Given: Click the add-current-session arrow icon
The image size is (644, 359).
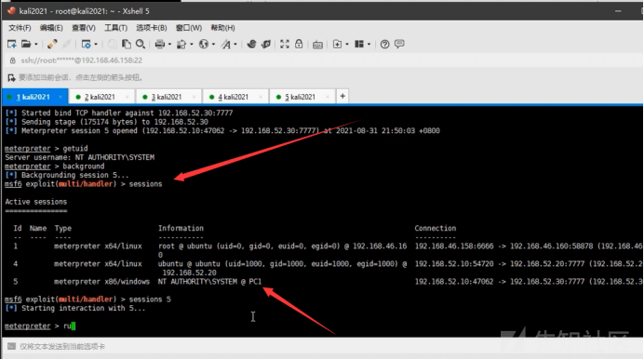Looking at the screenshot, I should click(11, 77).
